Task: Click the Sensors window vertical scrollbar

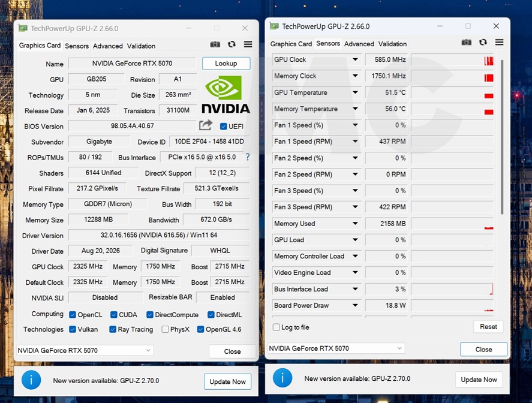Action: coord(502,137)
